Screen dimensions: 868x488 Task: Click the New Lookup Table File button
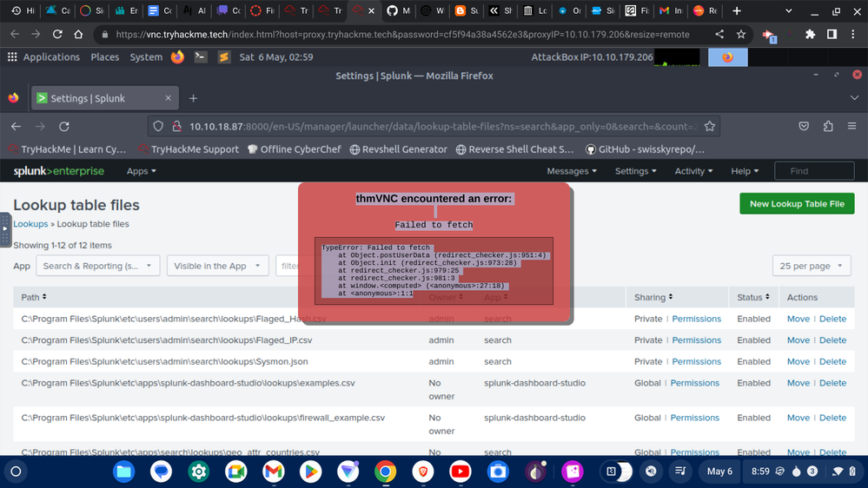click(797, 204)
